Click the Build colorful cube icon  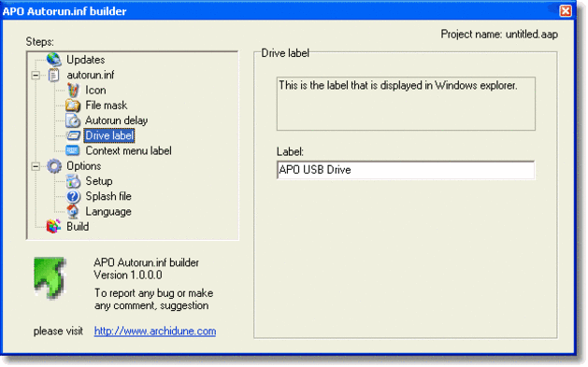(53, 226)
